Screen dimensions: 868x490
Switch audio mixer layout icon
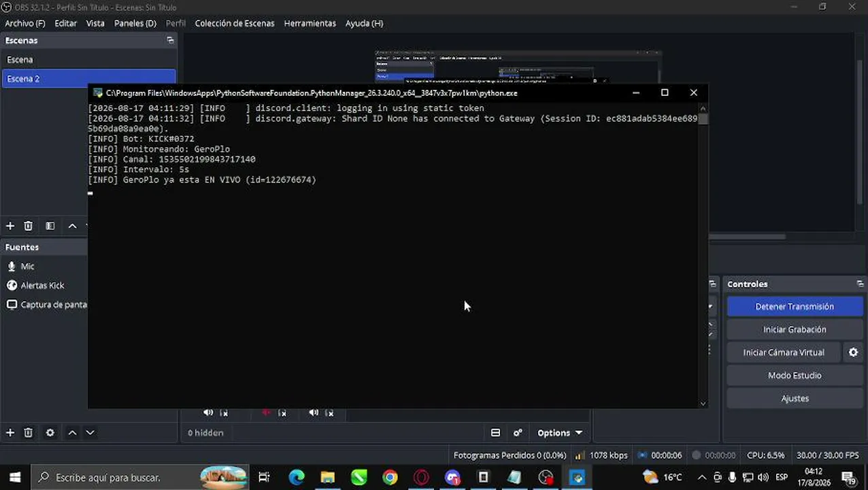(x=495, y=433)
